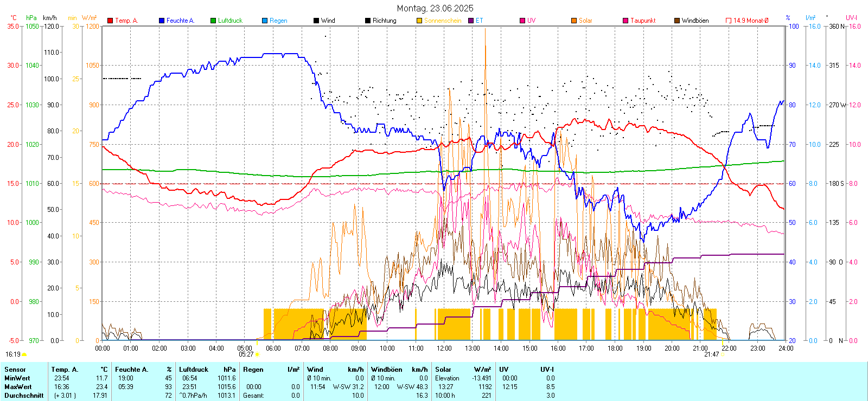The width and height of the screenshot is (868, 401).
Task: Click the chart title Montag, 23.06.2025
Action: coord(435,8)
